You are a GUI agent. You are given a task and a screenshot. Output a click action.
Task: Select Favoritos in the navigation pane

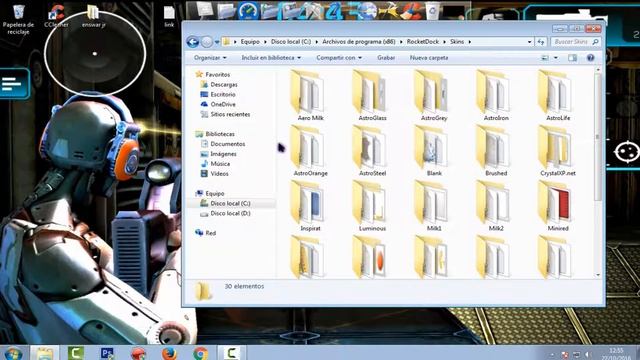218,74
